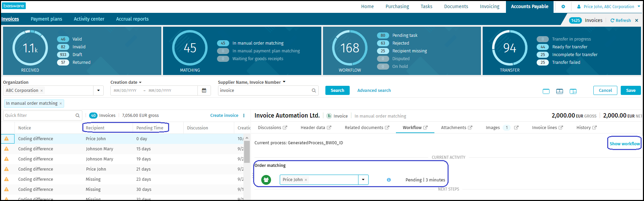The height and width of the screenshot is (201, 644).
Task: Click warning icon on the 15 days row
Action: [6, 149]
